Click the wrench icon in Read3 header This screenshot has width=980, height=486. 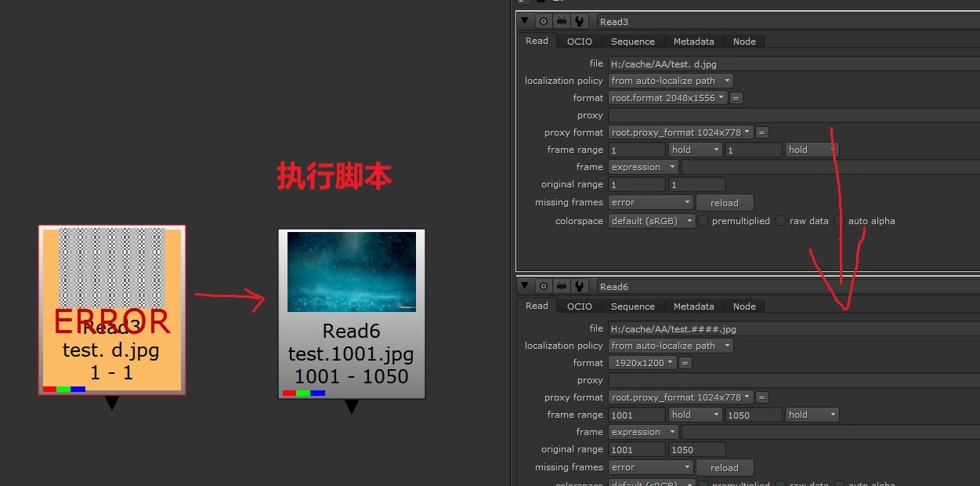(x=580, y=22)
